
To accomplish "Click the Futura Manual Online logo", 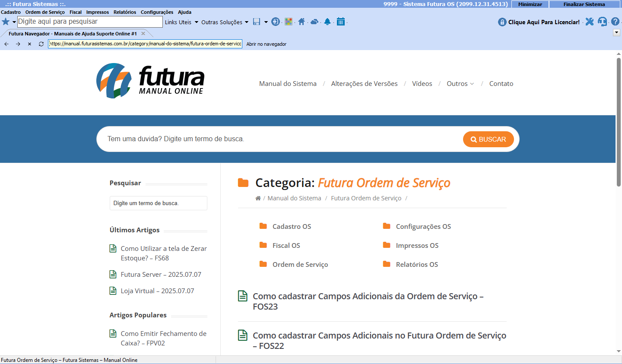I will tap(150, 81).
